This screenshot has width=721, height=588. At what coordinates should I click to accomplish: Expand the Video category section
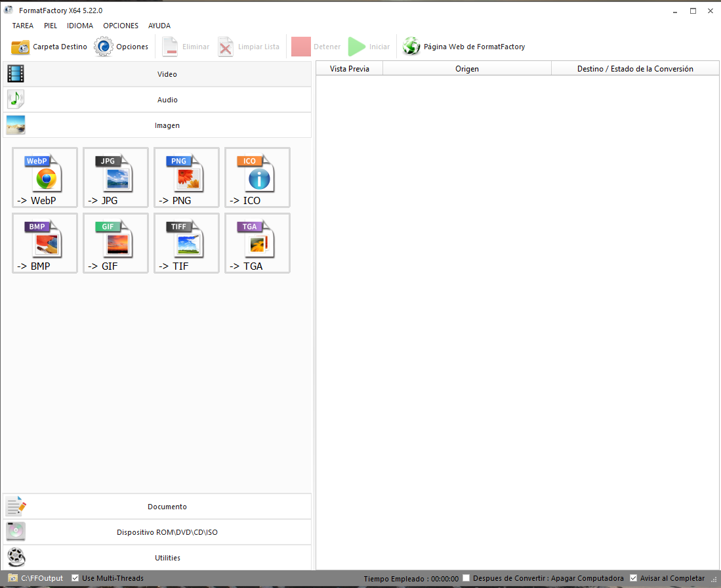coord(157,74)
